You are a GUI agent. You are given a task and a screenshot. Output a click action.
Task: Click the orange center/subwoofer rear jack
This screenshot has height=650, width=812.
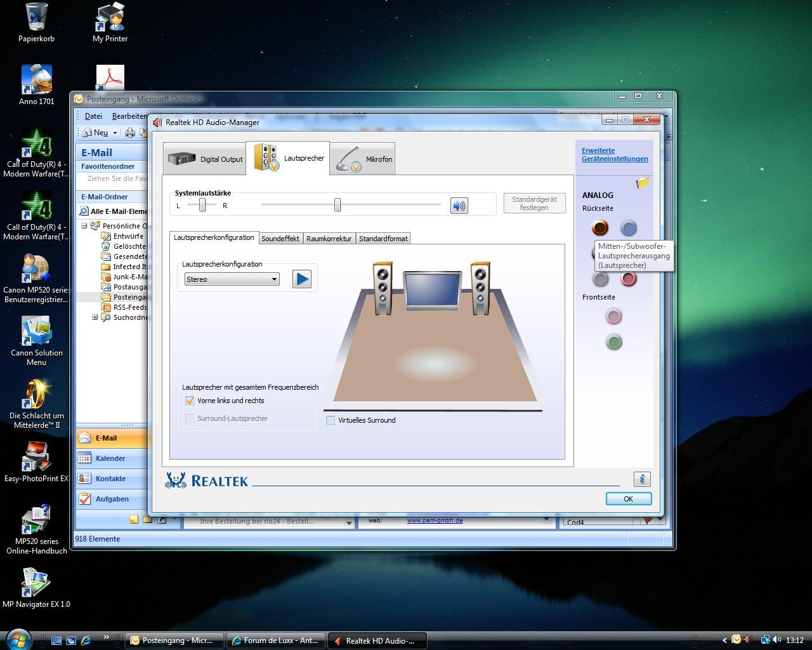pos(599,227)
